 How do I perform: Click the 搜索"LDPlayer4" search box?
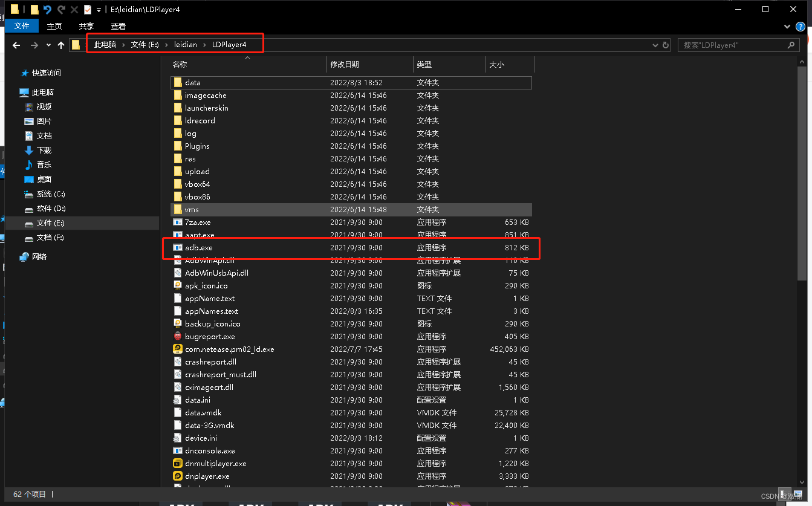click(738, 45)
